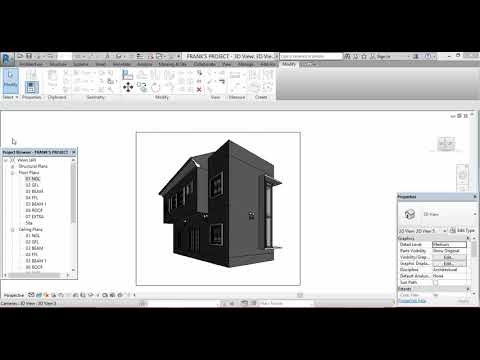Toggle the Sun Path checkbox in Properties

(x=435, y=283)
